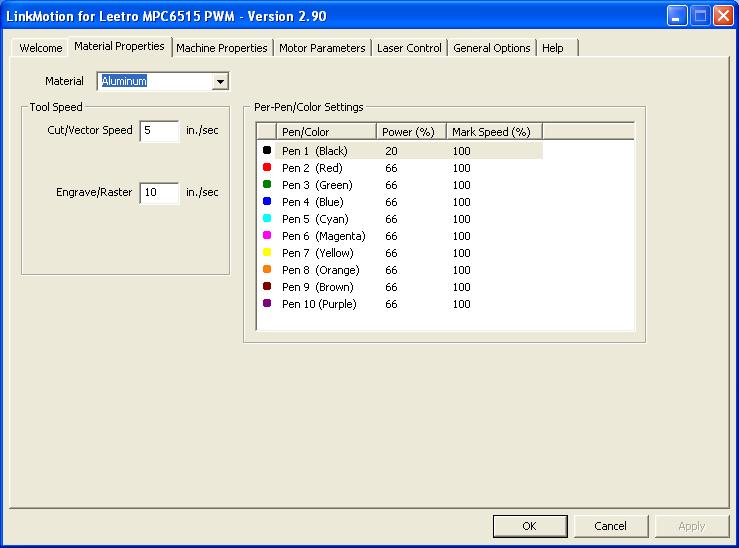Click the Cancel button

point(610,526)
